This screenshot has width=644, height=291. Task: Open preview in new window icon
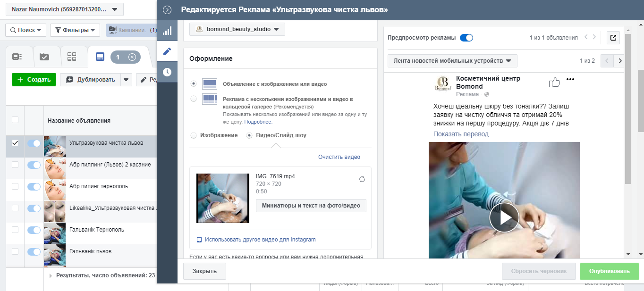click(613, 38)
